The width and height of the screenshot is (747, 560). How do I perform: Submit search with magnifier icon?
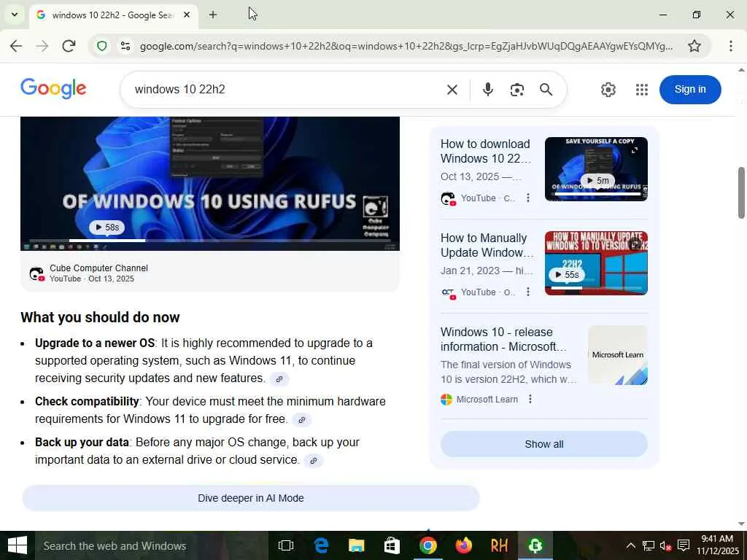pos(546,90)
